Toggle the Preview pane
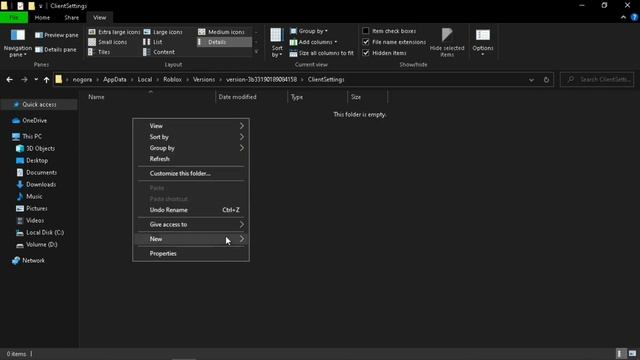This screenshot has width=640, height=360. pyautogui.click(x=57, y=35)
